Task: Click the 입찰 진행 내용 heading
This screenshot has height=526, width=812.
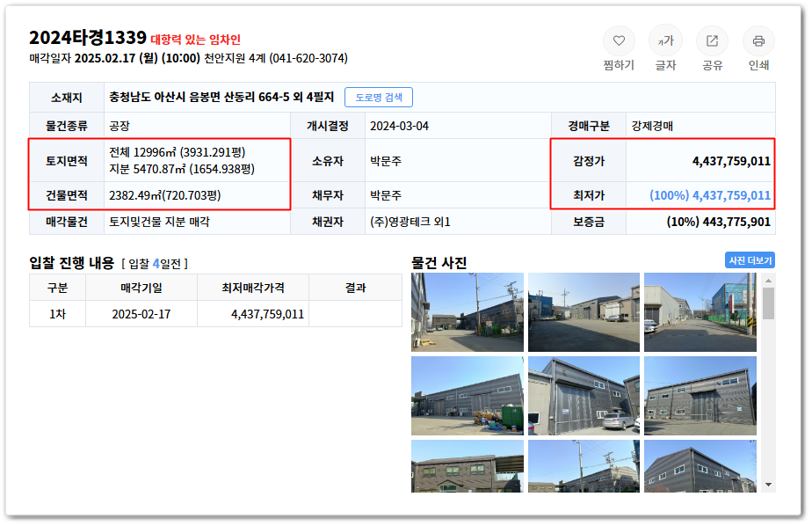Action: click(x=71, y=263)
